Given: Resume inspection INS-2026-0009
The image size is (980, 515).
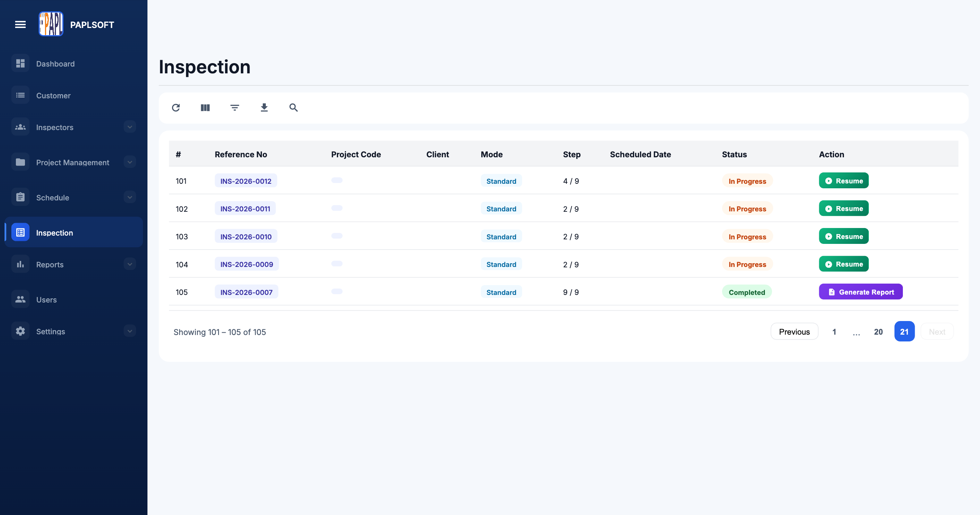Looking at the screenshot, I should 844,264.
